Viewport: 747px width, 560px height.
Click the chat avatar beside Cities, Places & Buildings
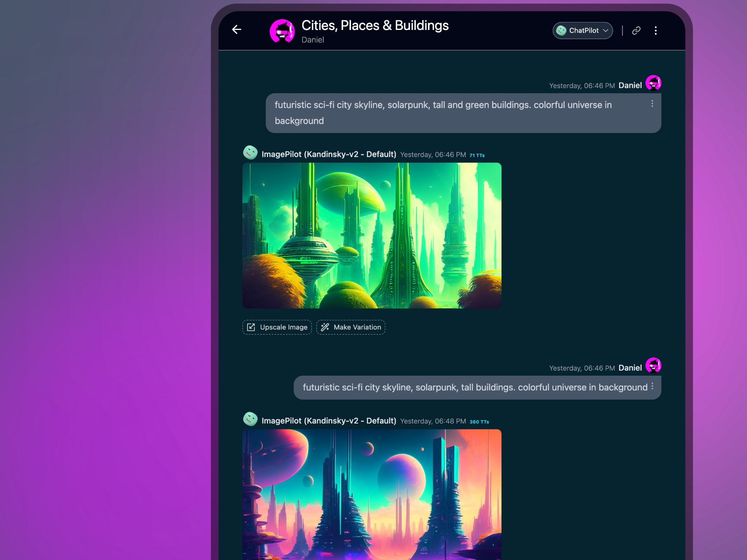tap(282, 31)
